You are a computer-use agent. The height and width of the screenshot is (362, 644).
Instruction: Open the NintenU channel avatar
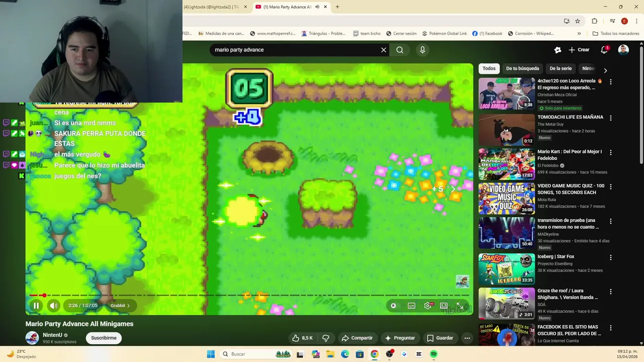[32, 338]
